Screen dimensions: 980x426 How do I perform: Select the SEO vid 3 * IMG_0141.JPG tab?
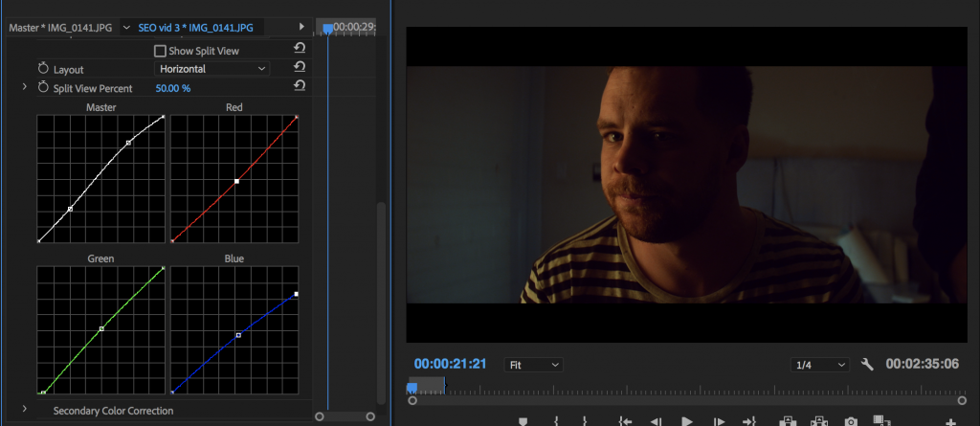pyautogui.click(x=195, y=28)
